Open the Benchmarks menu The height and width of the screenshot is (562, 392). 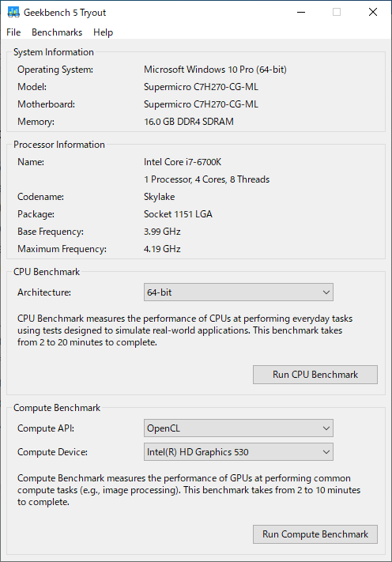point(57,32)
